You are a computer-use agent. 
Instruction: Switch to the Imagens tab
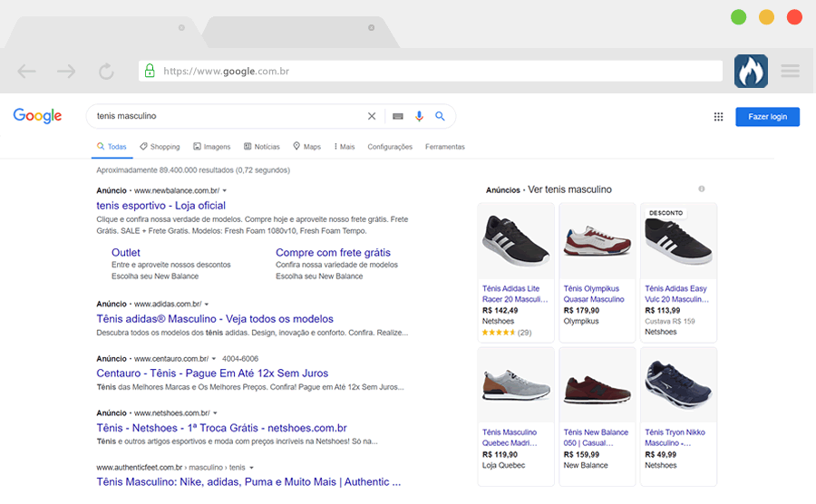pyautogui.click(x=212, y=147)
